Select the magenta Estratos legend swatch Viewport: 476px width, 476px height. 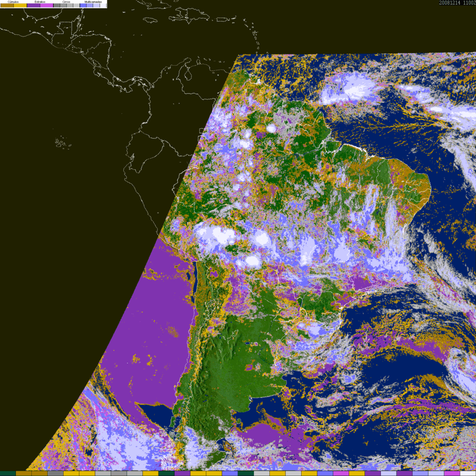click(x=47, y=5)
